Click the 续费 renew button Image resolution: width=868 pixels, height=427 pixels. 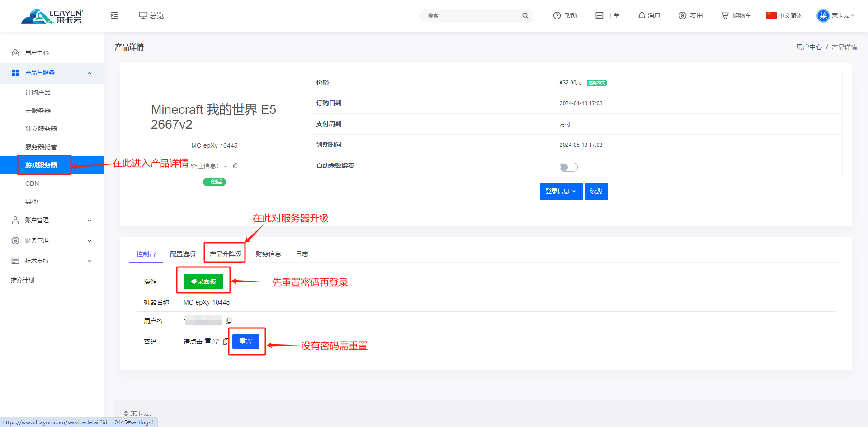click(596, 191)
